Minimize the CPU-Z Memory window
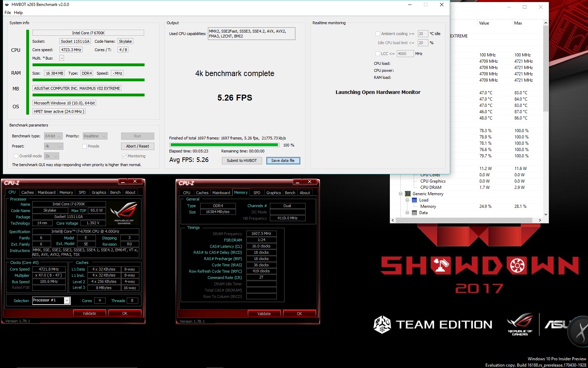 297,182
